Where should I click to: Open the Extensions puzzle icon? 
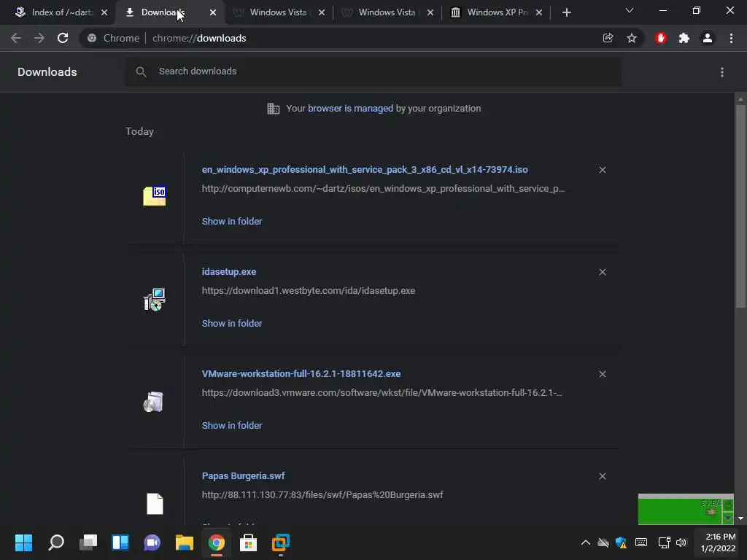(x=684, y=38)
